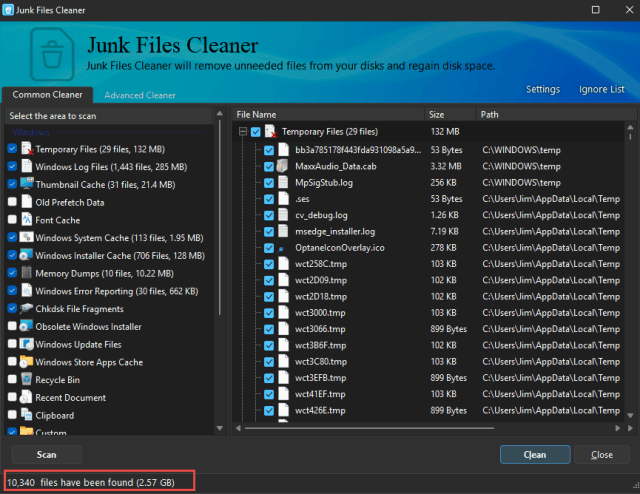
Task: Click the vertical scrollbar thumb of scan list
Action: (x=220, y=217)
